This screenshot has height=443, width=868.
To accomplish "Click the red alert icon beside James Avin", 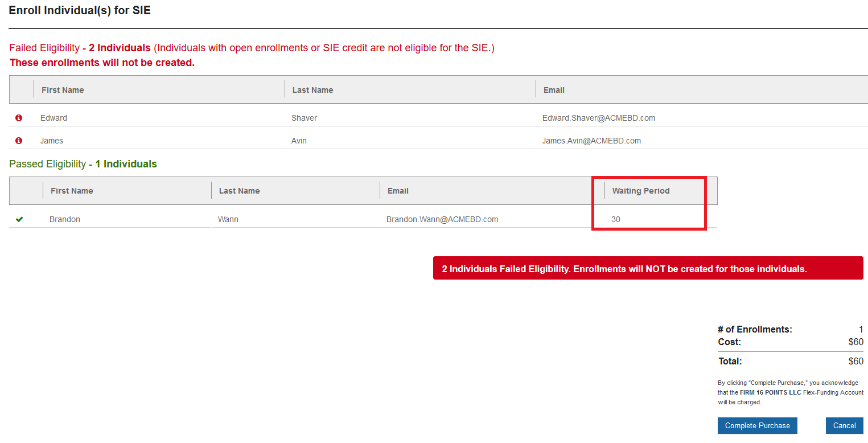I will click(19, 140).
